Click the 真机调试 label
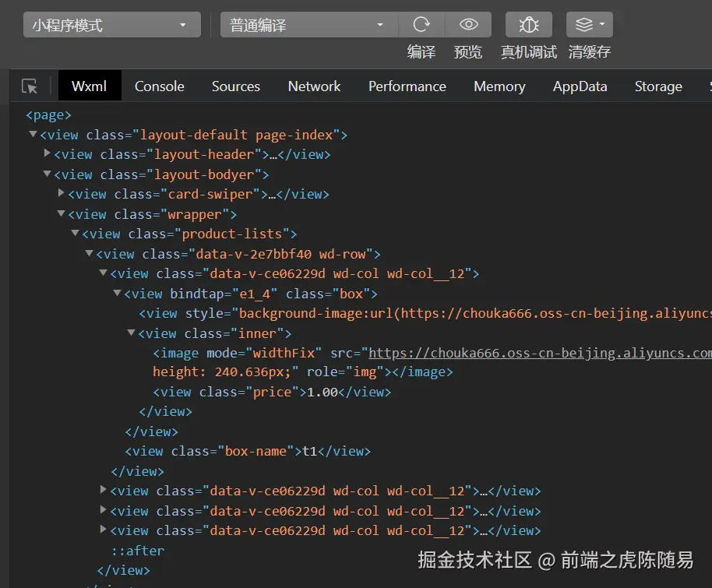 [x=529, y=51]
